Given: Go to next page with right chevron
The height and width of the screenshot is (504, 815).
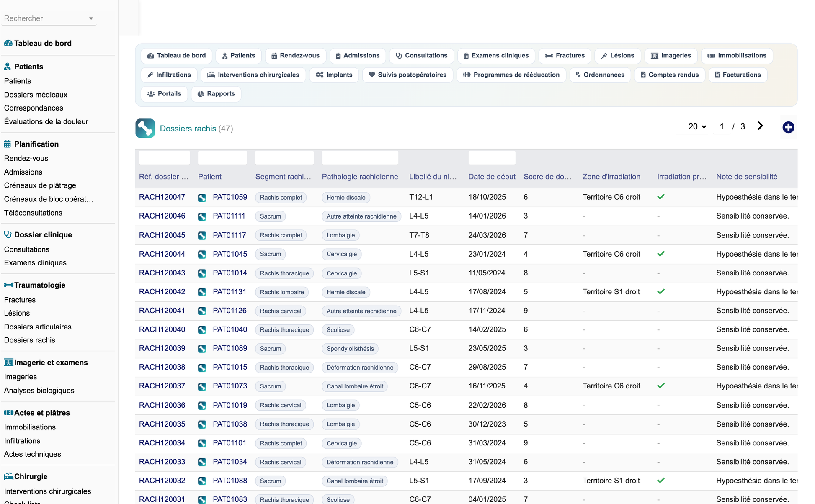Looking at the screenshot, I should tap(760, 126).
